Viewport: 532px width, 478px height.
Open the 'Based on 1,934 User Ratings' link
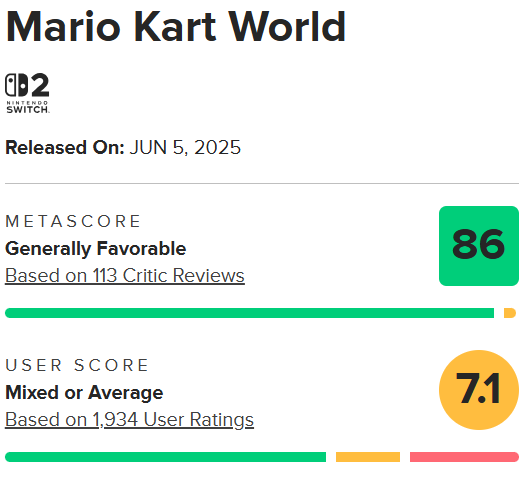(129, 419)
